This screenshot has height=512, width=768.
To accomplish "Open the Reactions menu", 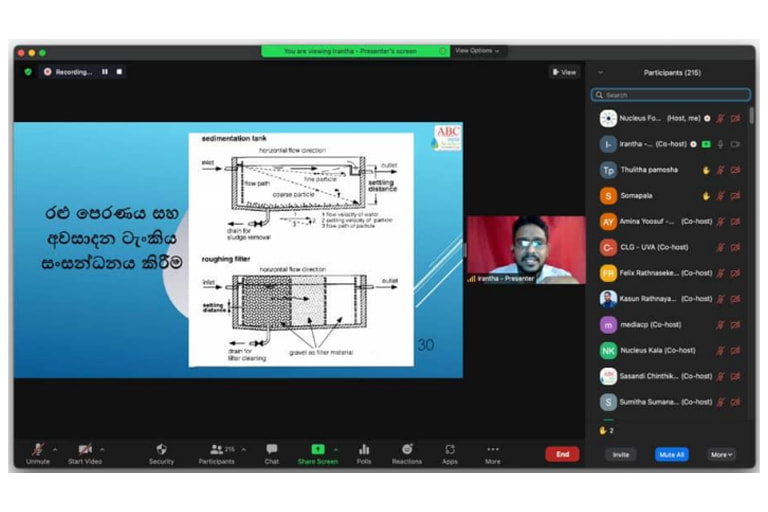I will point(407,450).
